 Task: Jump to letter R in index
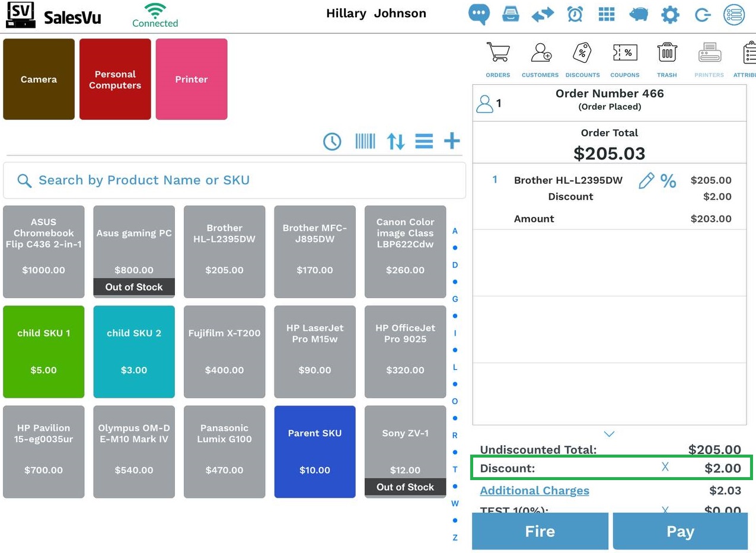455,436
